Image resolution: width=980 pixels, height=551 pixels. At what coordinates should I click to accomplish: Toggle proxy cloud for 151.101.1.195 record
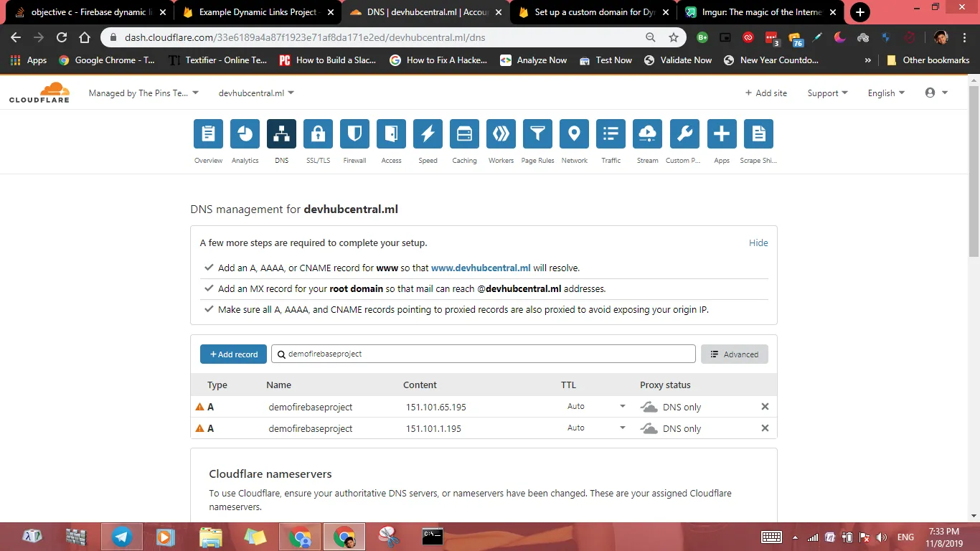[649, 428]
